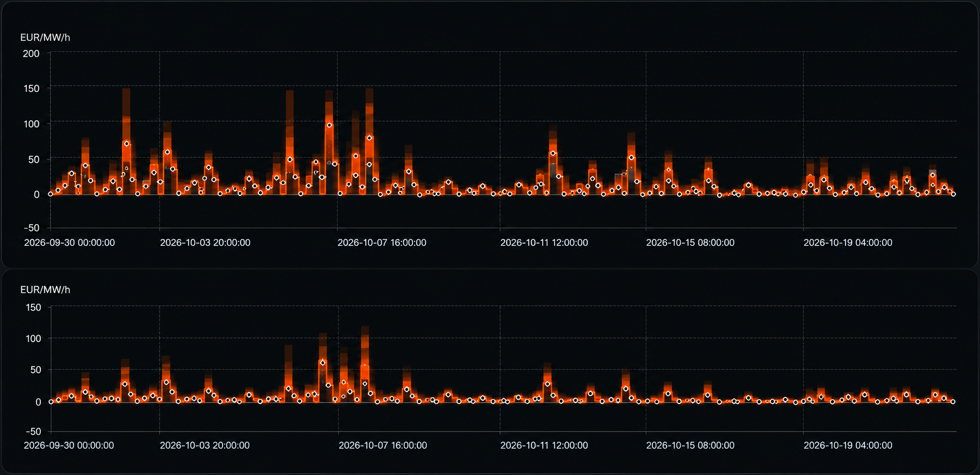Select the 150 y-axis tick in lower chart
Screen dimensions: 980x475
click(x=33, y=307)
